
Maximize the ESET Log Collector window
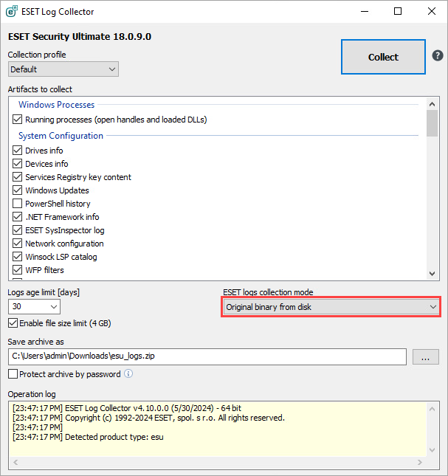coord(398,12)
